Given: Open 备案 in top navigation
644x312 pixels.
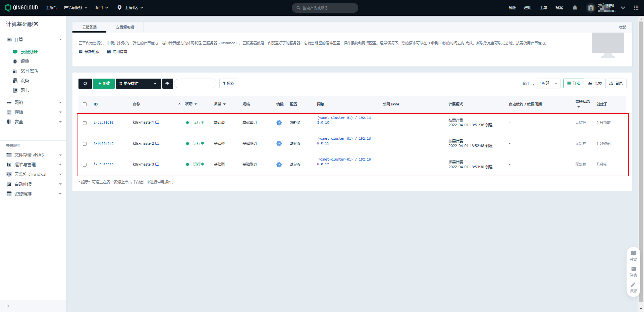Looking at the screenshot, I should click(559, 8).
